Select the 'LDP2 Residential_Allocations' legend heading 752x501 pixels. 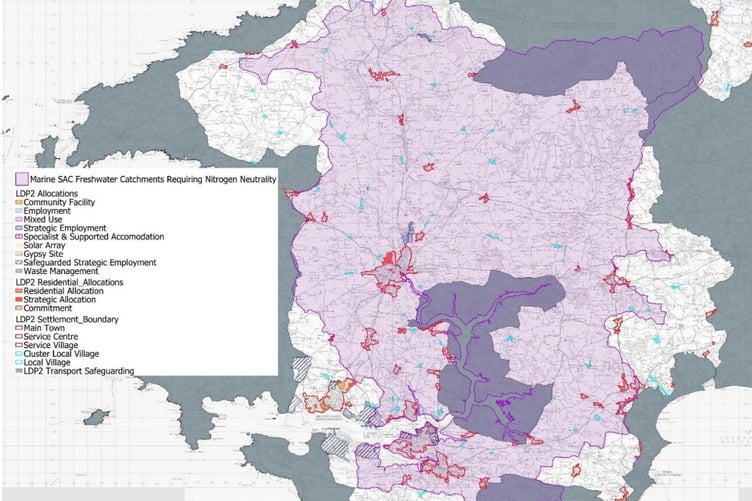tap(70, 282)
